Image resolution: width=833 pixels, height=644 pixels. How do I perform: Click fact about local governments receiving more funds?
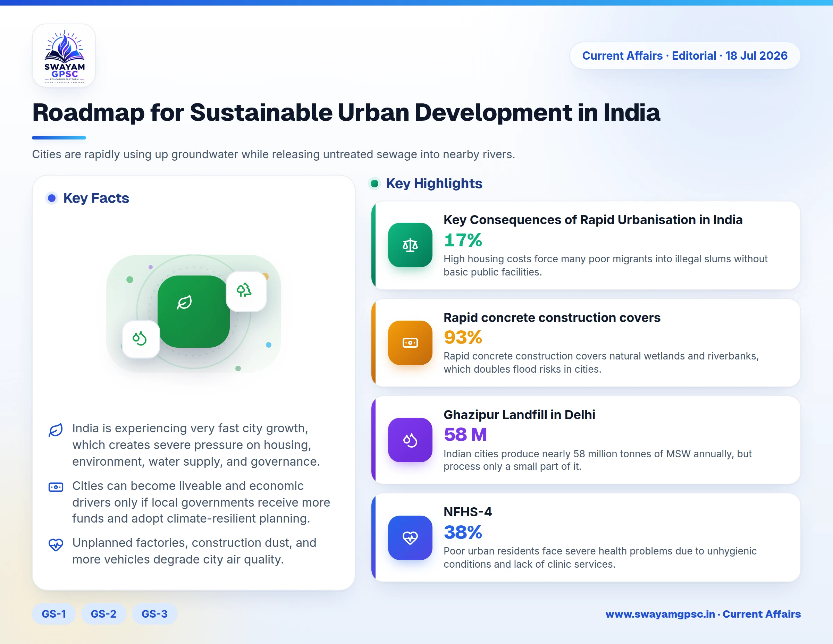coord(201,502)
